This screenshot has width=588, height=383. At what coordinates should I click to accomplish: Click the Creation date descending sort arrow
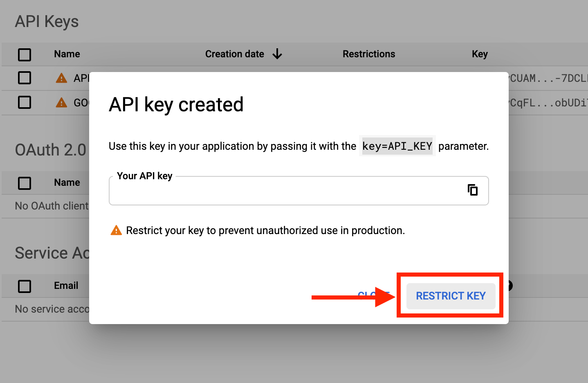point(278,54)
